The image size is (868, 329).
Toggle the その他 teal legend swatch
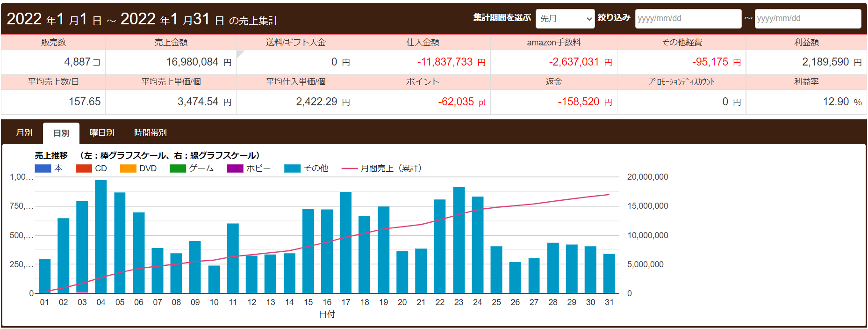tap(292, 168)
